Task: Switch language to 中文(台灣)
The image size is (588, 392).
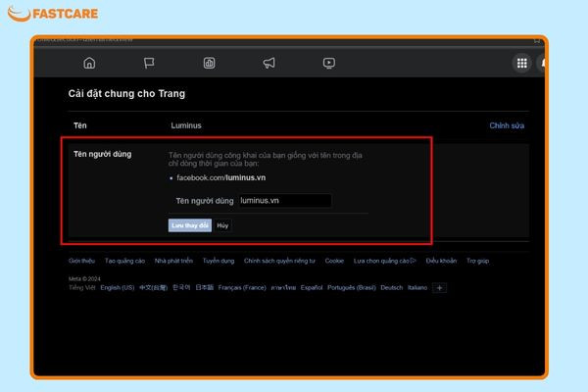Action: (154, 288)
